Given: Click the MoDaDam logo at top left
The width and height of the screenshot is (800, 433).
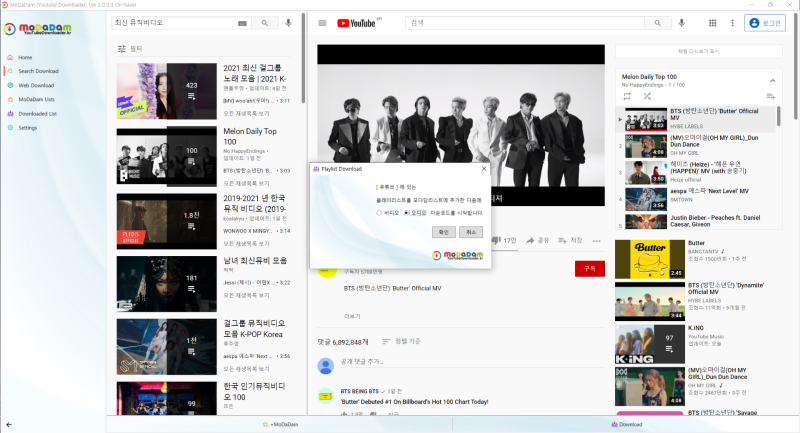Looking at the screenshot, I should click(x=38, y=29).
